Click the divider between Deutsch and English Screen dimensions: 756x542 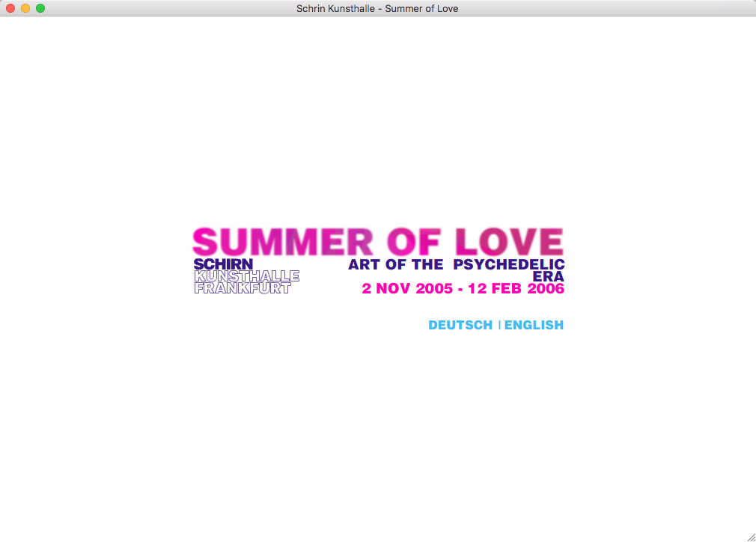click(x=499, y=325)
